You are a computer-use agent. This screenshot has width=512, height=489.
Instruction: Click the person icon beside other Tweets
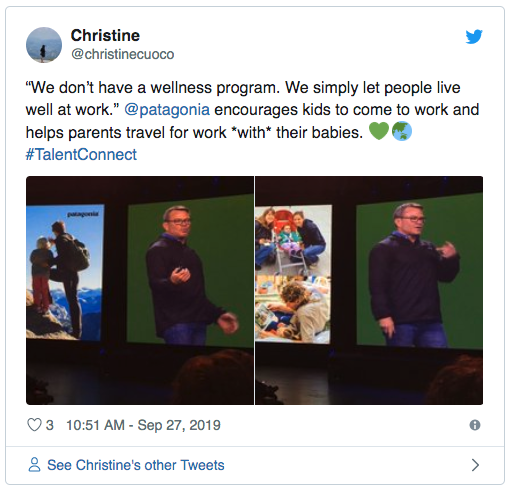pyautogui.click(x=34, y=465)
